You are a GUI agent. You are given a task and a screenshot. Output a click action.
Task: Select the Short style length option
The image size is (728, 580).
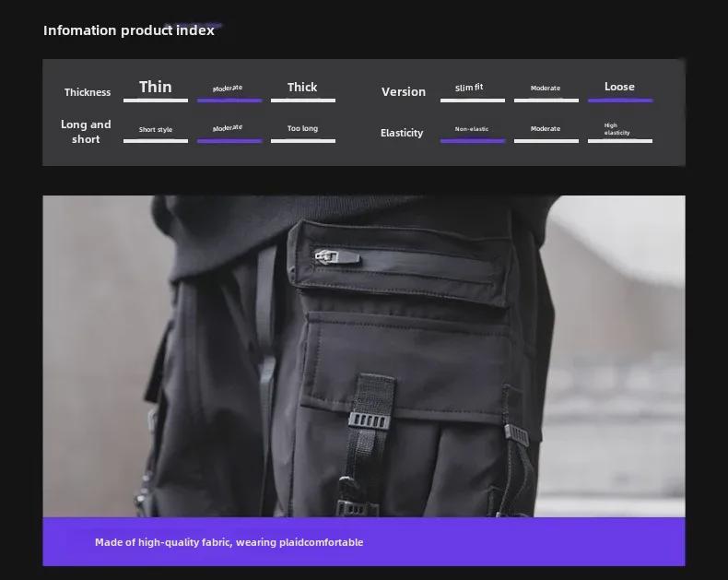pos(155,130)
